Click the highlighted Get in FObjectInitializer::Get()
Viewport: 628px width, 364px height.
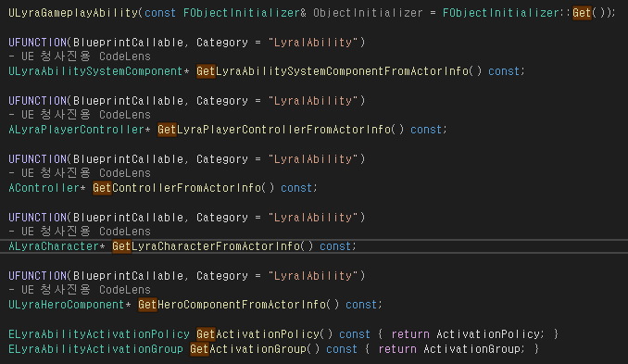[x=582, y=13]
